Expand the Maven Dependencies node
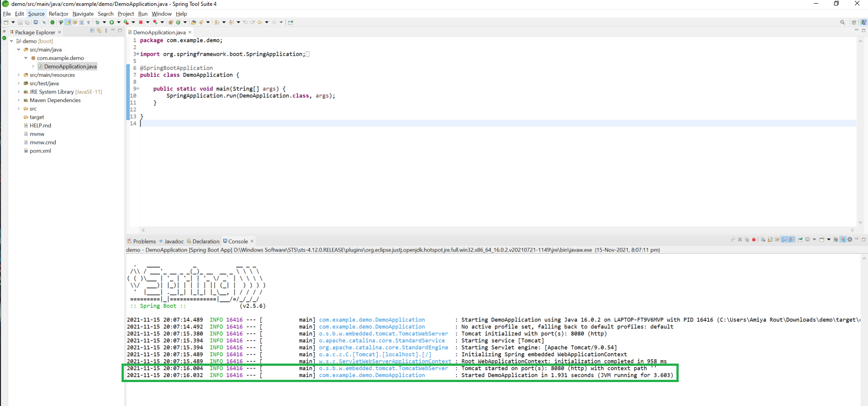This screenshot has height=406, width=868. click(19, 100)
